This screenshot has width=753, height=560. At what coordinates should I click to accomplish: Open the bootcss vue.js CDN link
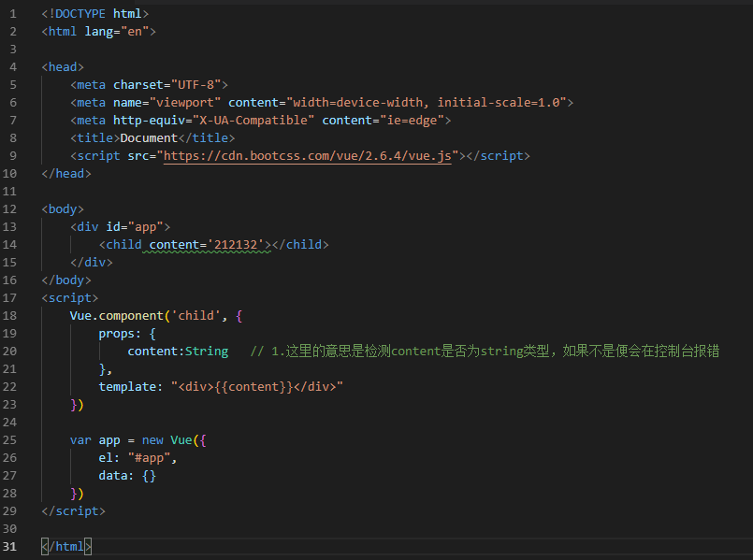click(308, 156)
